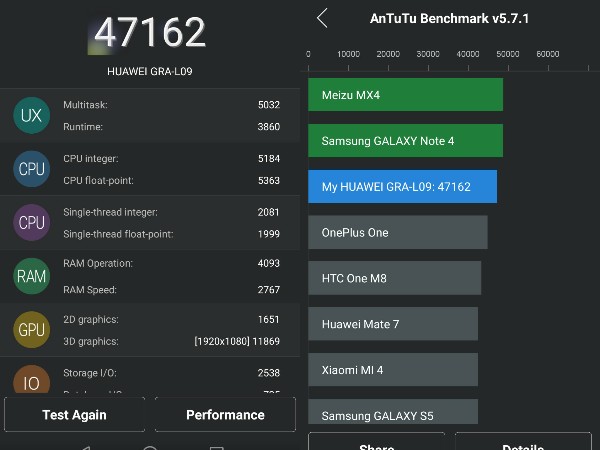600x450 pixels.
Task: Tap the HUAWEI GRA-L09 device name
Action: (x=150, y=72)
